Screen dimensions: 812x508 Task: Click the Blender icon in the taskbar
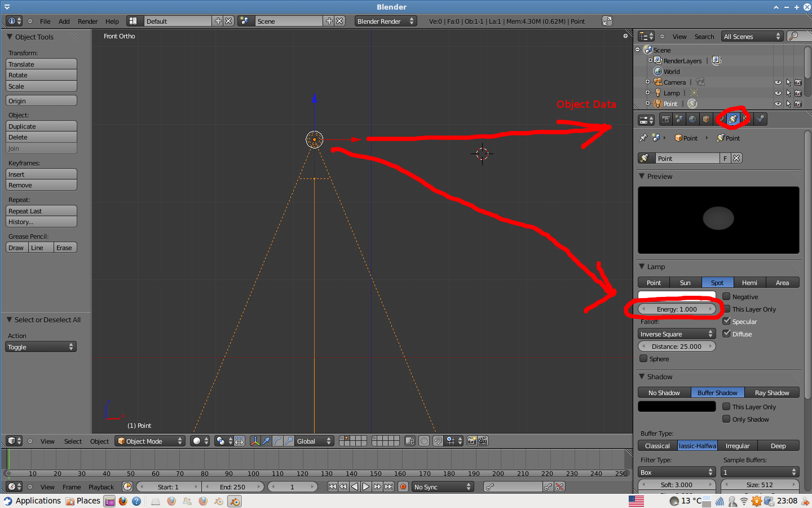click(235, 501)
